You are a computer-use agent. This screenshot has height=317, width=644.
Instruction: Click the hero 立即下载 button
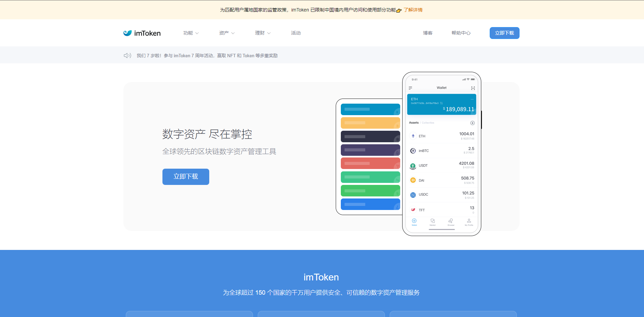click(186, 177)
